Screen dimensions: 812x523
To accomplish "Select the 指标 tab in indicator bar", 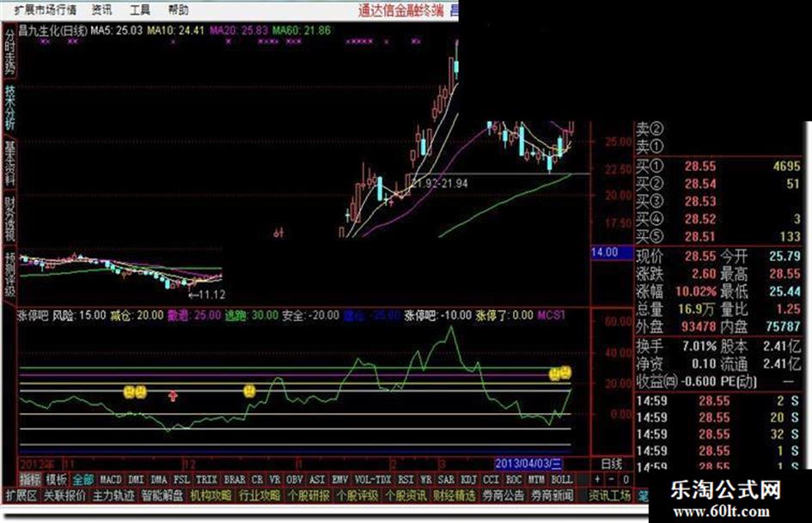I will [30, 479].
